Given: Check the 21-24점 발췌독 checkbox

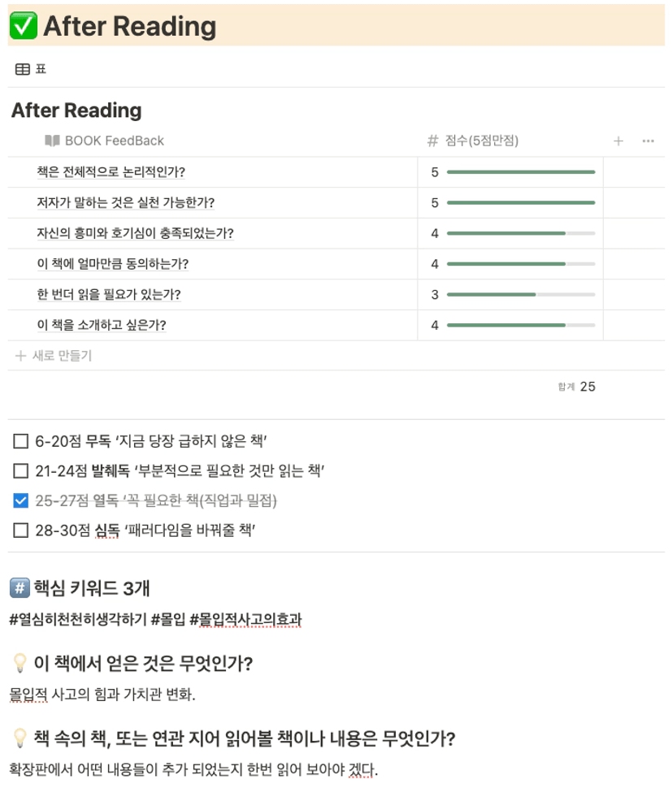Looking at the screenshot, I should coord(20,471).
